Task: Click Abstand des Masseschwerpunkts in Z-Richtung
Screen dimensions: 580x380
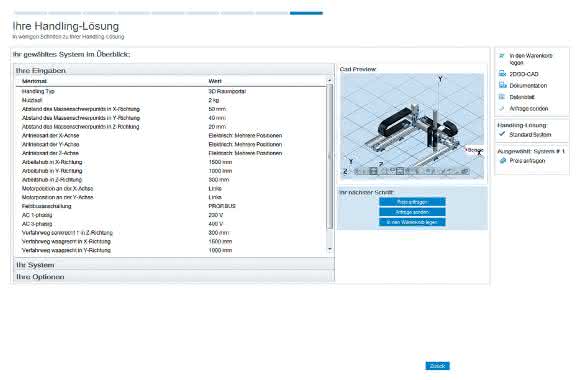Action: tap(81, 127)
